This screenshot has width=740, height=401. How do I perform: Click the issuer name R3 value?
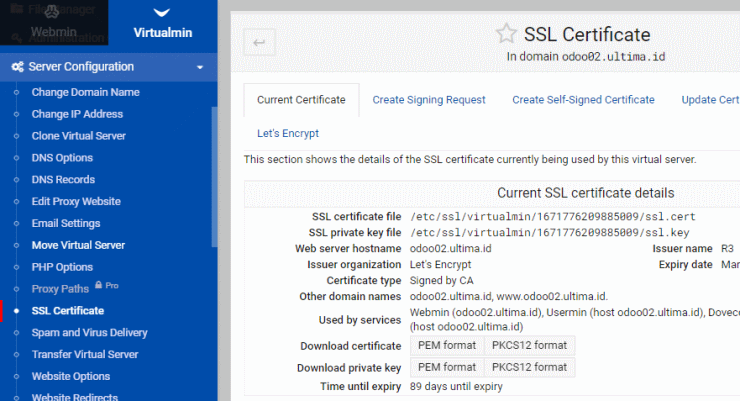point(727,249)
